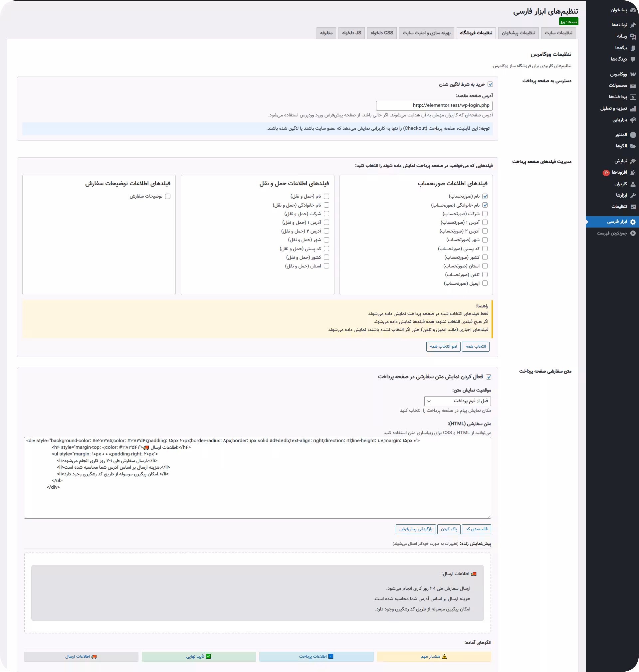Select the yellow هشدار مهم template

(434, 657)
